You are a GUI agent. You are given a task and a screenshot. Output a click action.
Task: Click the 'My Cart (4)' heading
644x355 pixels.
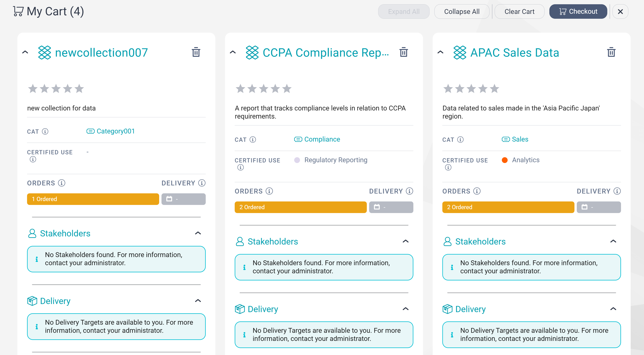[x=55, y=12]
